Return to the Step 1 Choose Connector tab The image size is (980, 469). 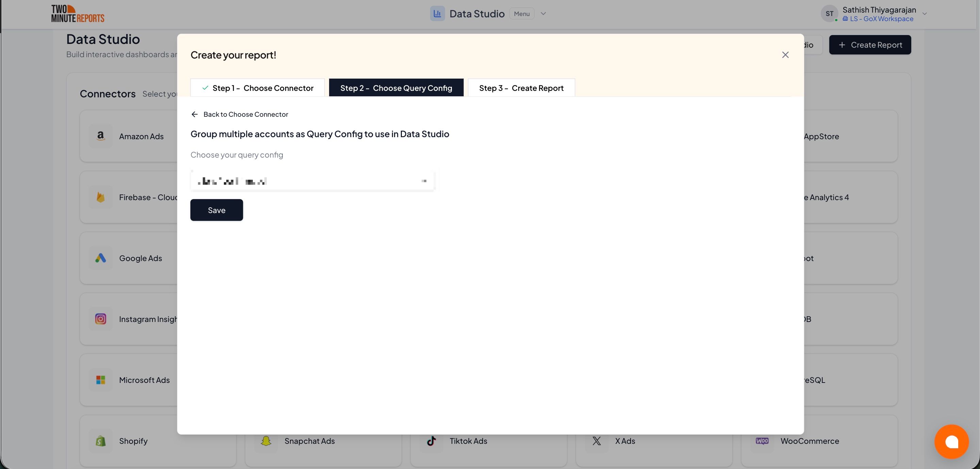pos(257,88)
